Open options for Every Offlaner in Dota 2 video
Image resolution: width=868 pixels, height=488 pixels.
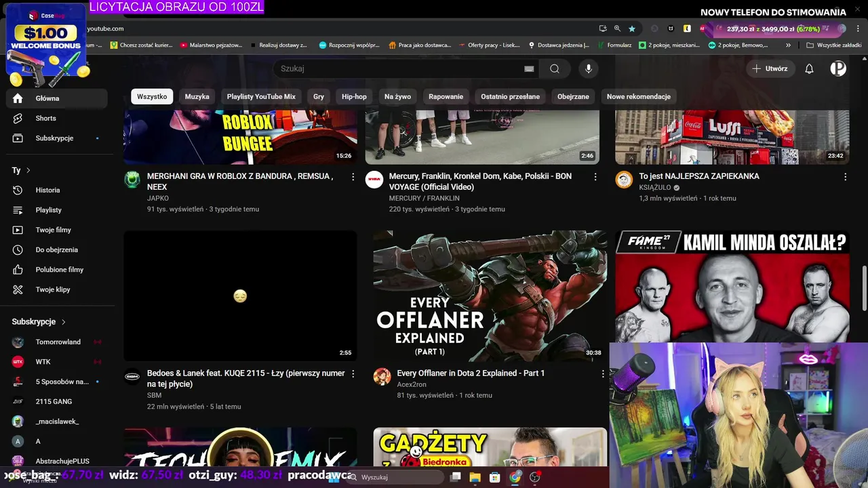[x=603, y=374]
